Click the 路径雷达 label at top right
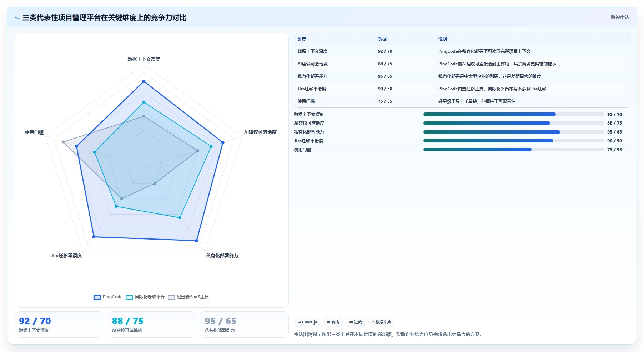644x352 pixels. 620,17
